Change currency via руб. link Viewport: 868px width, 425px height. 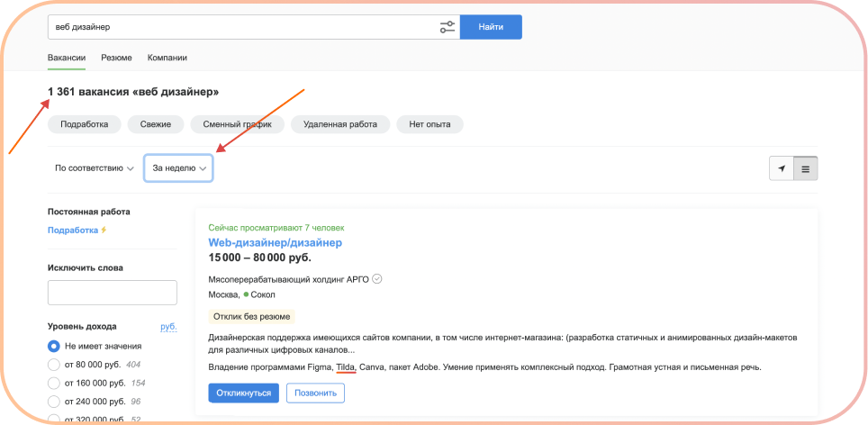pos(169,327)
